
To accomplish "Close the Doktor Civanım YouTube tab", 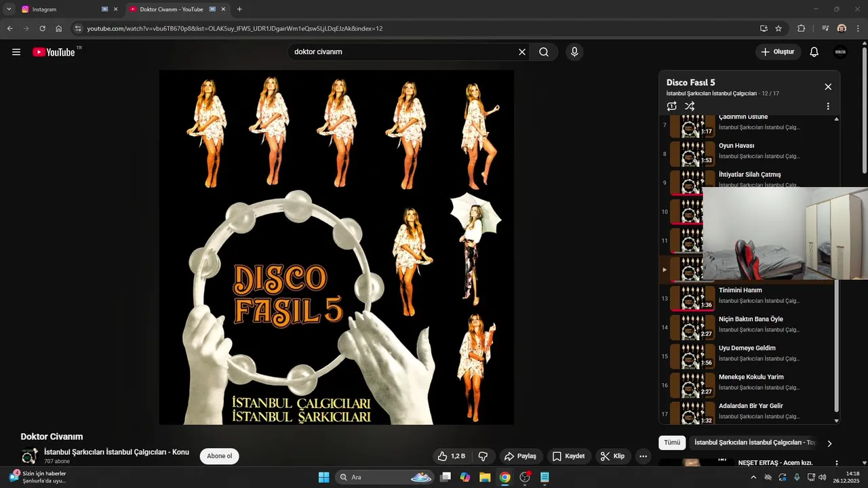I will (x=224, y=9).
